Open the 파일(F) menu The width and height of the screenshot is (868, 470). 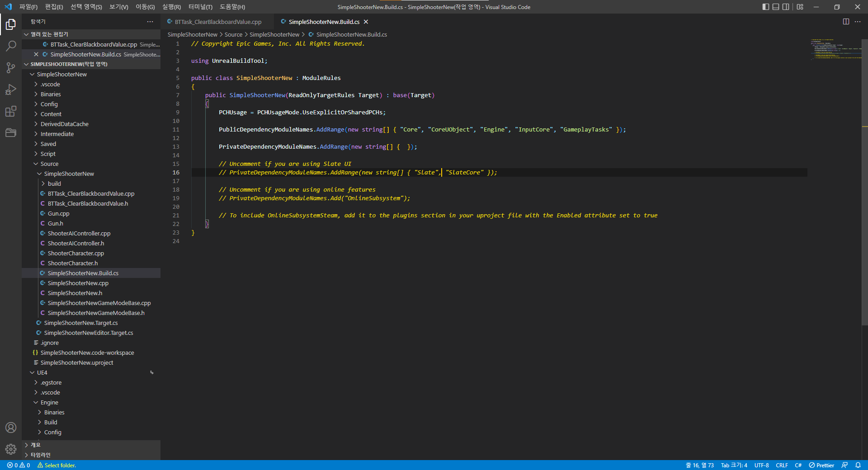click(x=28, y=7)
